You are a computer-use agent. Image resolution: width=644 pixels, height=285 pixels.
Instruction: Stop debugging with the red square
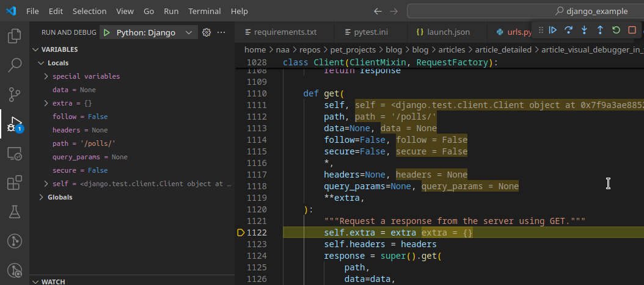(x=632, y=30)
